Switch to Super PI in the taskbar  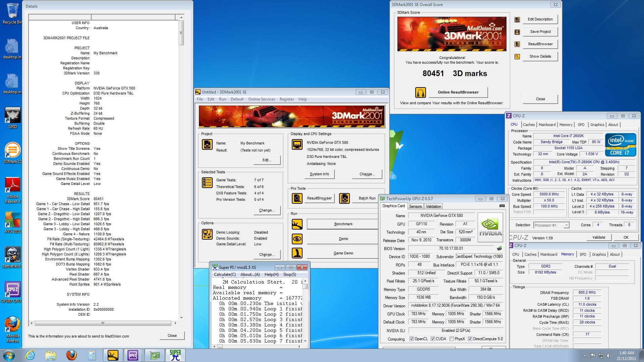[175, 355]
